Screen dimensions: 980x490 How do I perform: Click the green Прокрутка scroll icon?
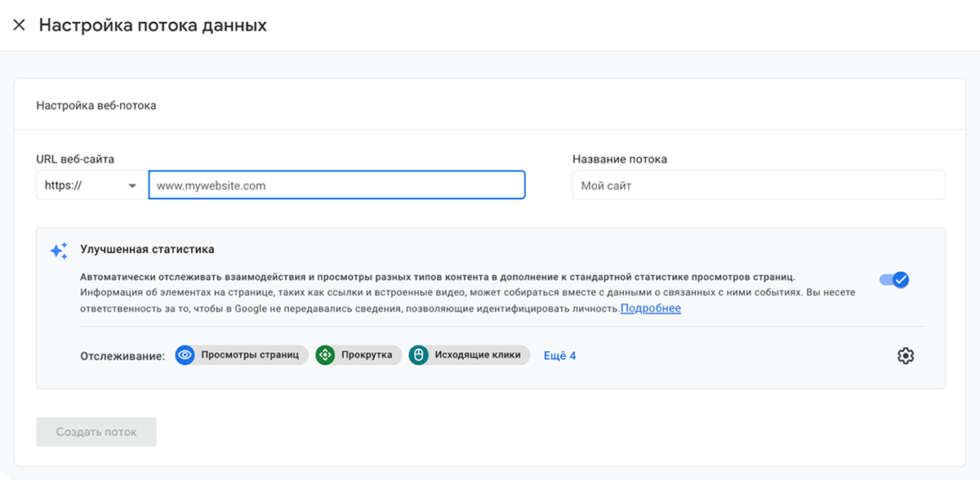click(325, 355)
